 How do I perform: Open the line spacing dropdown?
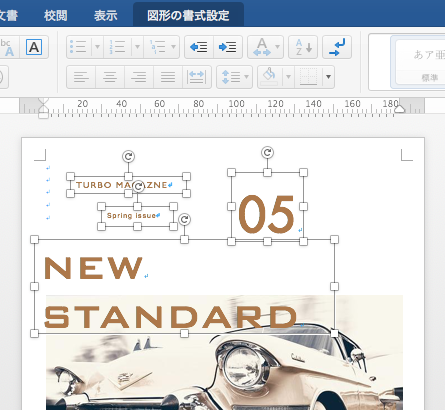coord(234,77)
